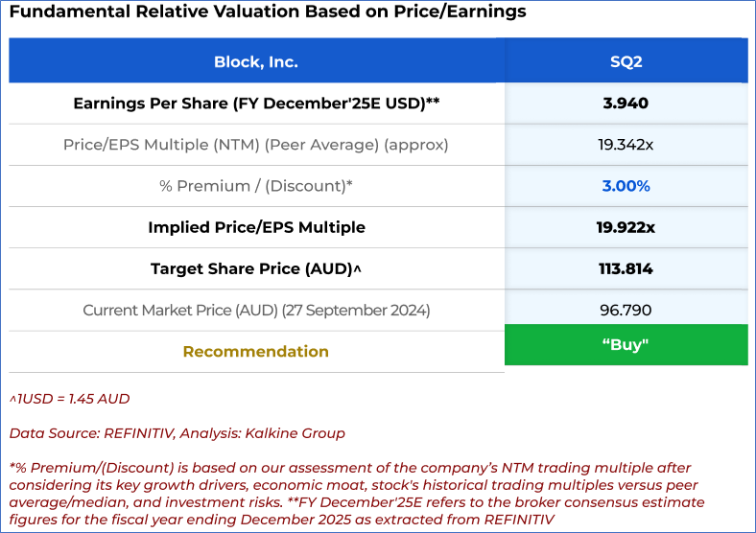Select the % Premium / (Discount) label

click(256, 186)
